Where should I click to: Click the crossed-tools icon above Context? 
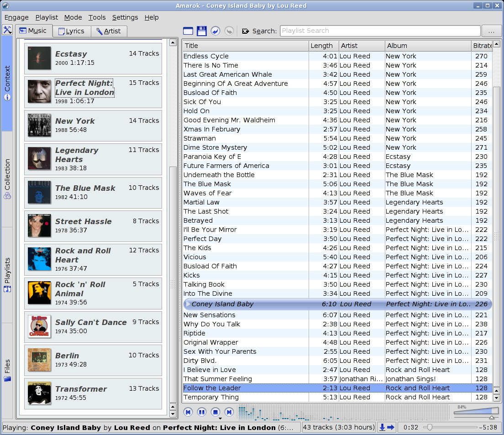tap(7, 30)
